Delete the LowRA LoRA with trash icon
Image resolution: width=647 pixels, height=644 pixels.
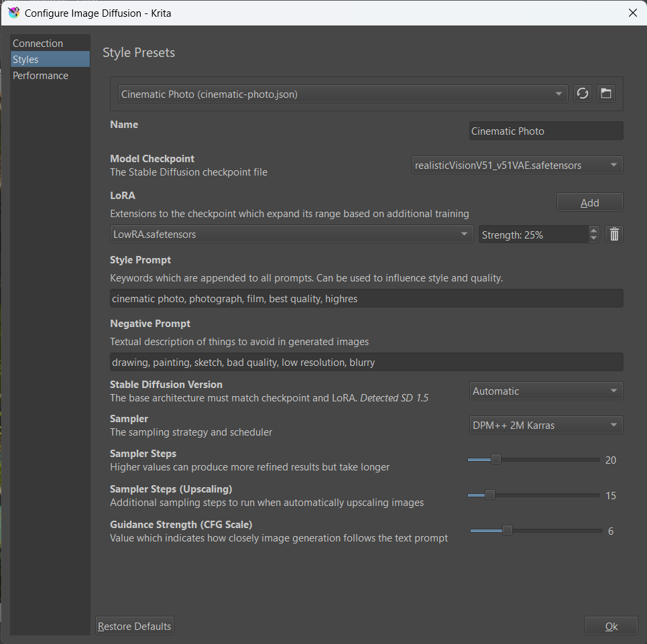point(614,234)
